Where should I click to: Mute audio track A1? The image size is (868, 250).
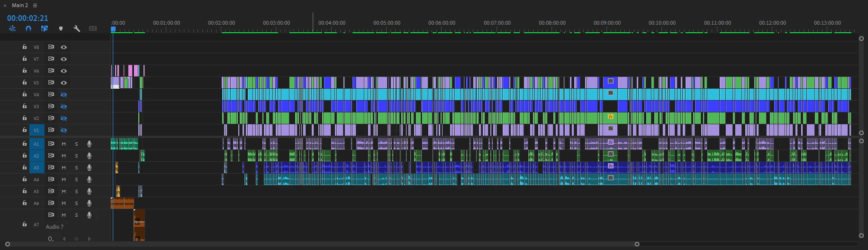(63, 144)
